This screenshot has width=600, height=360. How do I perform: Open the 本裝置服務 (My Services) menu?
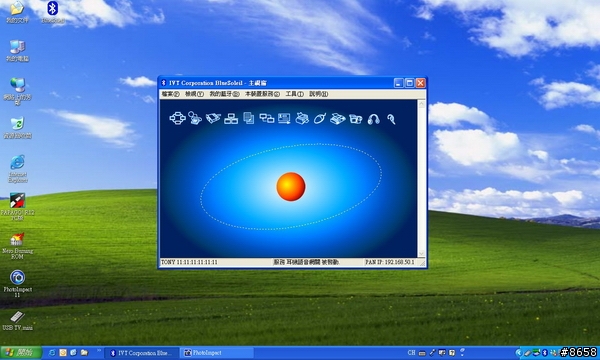coord(262,94)
